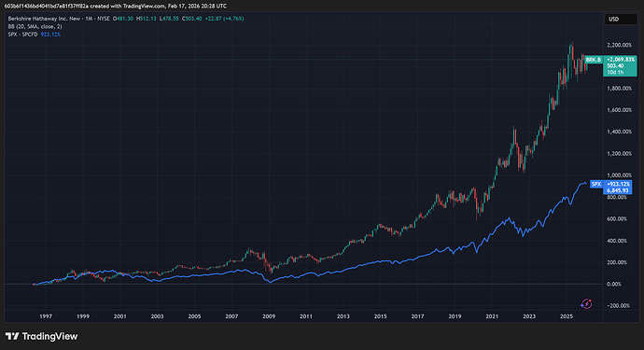Click the 2017 label on the time axis

point(418,316)
